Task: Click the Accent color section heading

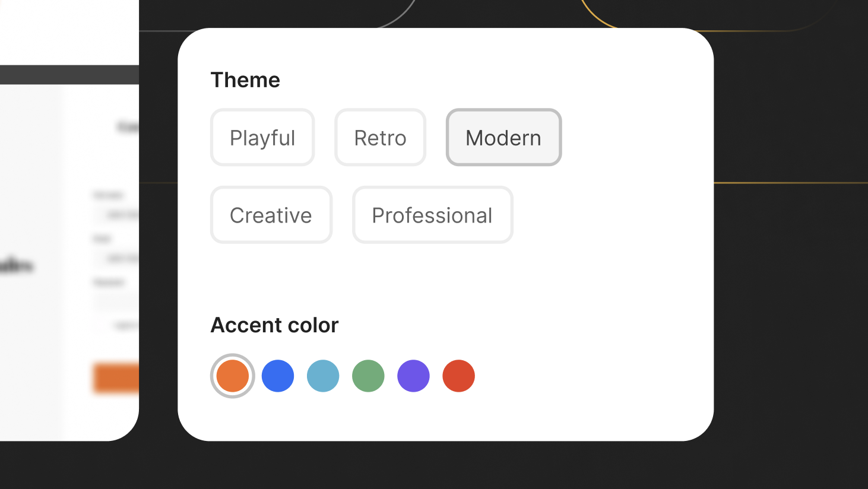Action: click(x=274, y=325)
